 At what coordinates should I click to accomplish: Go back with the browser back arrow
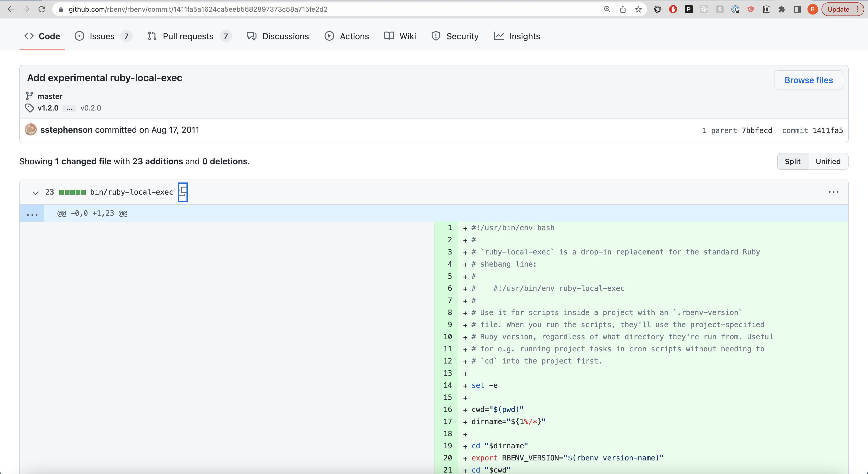coord(10,9)
